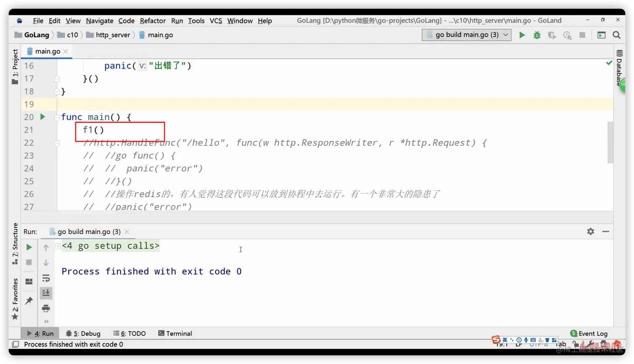Image resolution: width=634 pixels, height=364 pixels.
Task: Collapse the comment block at line 22
Action: pyautogui.click(x=57, y=143)
